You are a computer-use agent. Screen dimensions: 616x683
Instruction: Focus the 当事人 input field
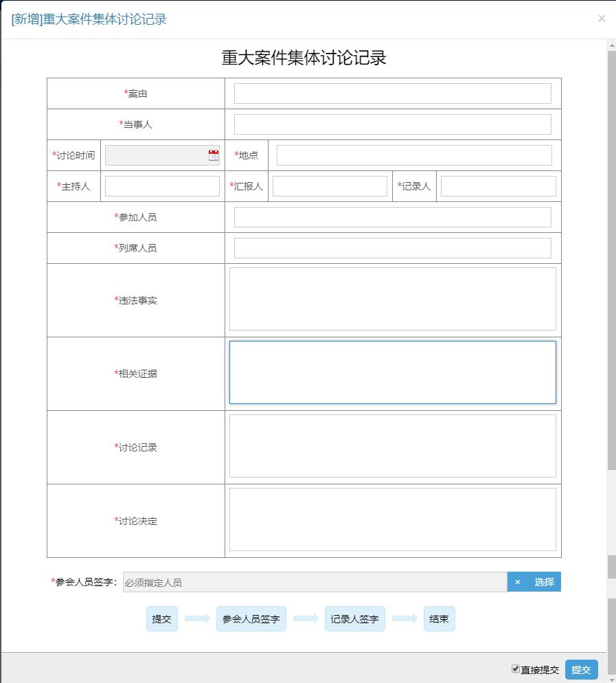(x=393, y=124)
